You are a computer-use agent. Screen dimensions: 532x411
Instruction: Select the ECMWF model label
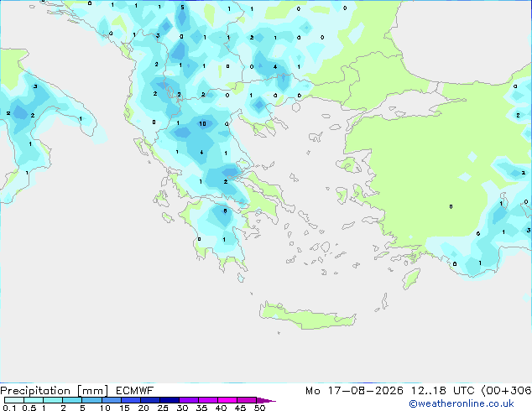point(135,391)
